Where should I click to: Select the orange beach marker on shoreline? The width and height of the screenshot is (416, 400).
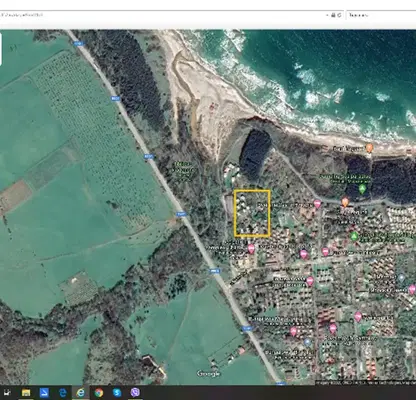click(x=369, y=148)
